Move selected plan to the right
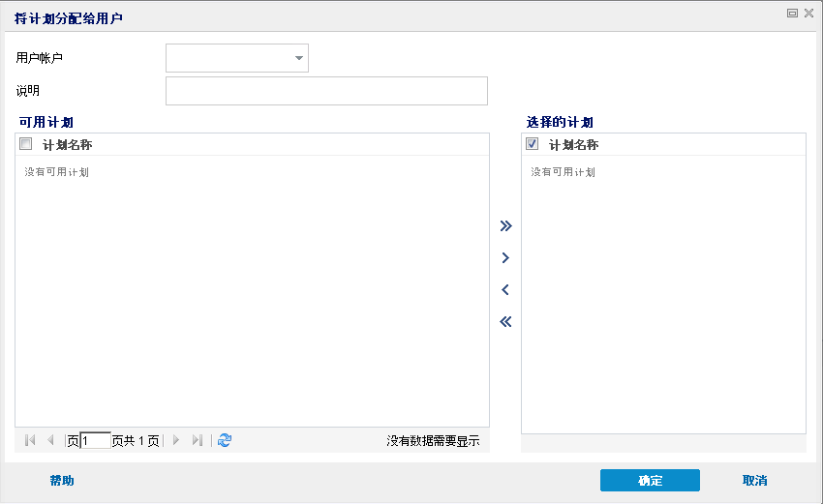The image size is (823, 504). tap(505, 258)
